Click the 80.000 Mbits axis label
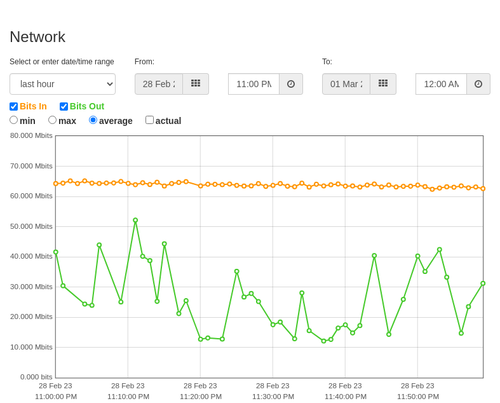The width and height of the screenshot is (500, 403). [x=31, y=136]
